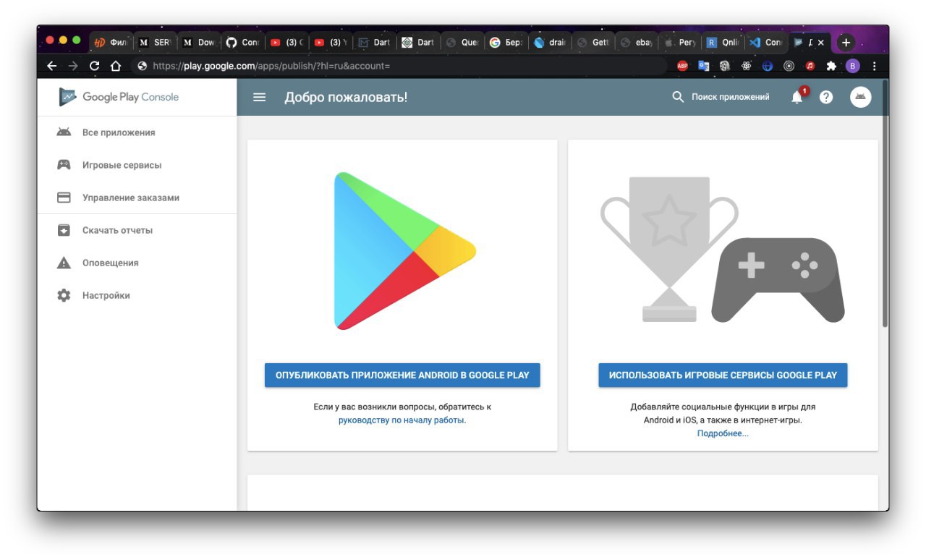Switch to the Qnli browser tab

724,43
